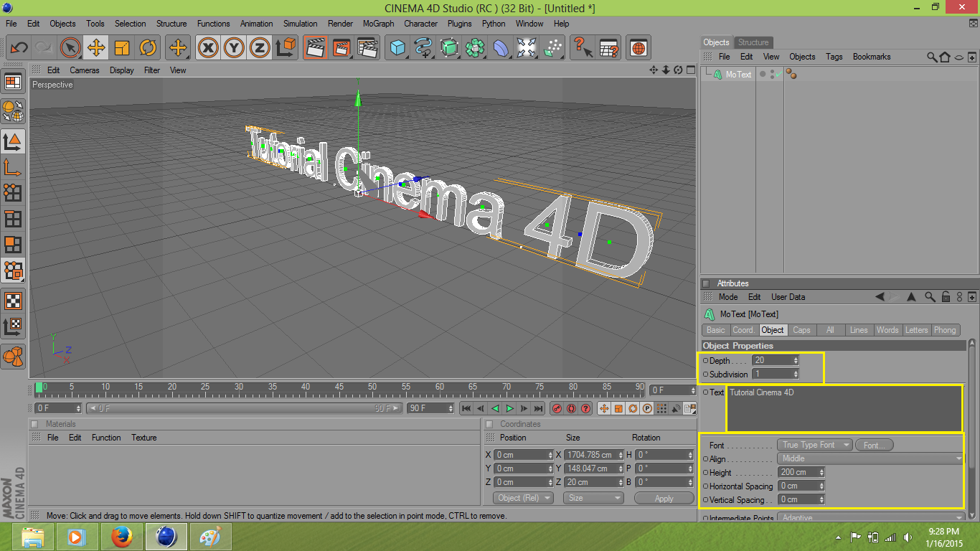Open Render Settings icon

click(x=367, y=48)
